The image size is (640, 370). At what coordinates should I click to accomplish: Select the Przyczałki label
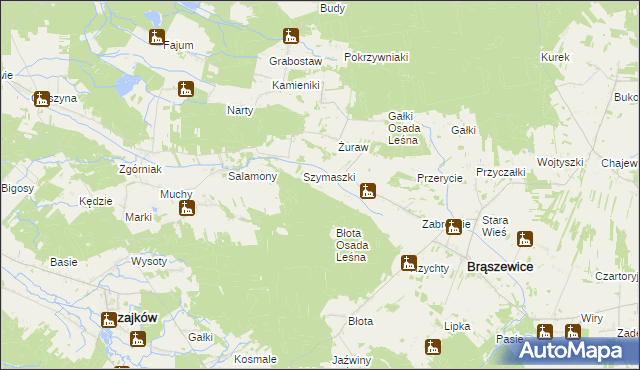click(500, 172)
